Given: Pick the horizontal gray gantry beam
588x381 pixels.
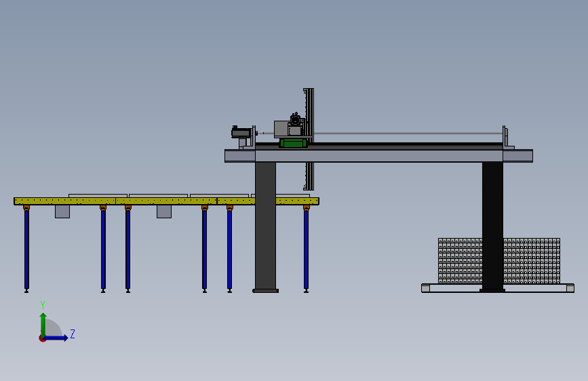Looking at the screenshot, I should pyautogui.click(x=378, y=156).
